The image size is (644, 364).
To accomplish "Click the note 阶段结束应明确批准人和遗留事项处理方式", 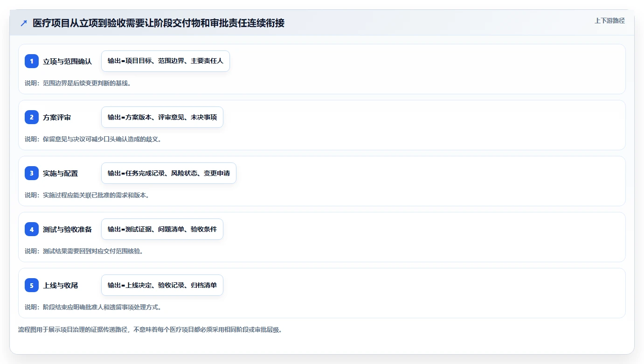I will click(93, 307).
